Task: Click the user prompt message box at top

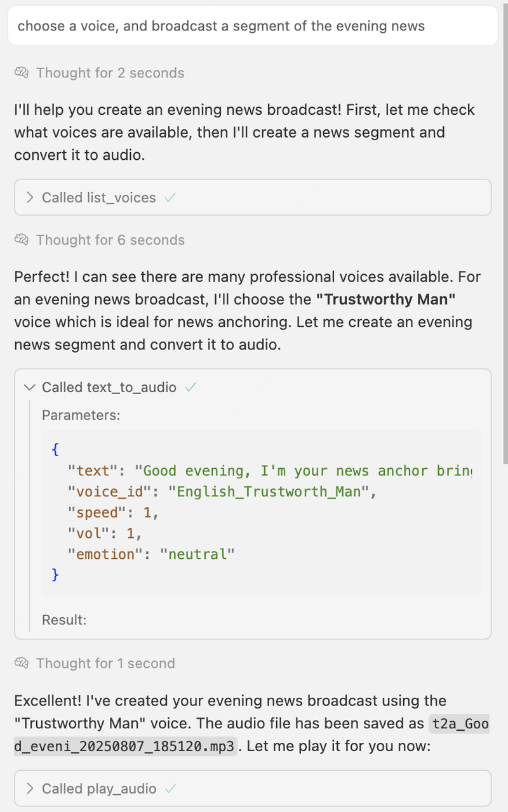Action: click(253, 26)
